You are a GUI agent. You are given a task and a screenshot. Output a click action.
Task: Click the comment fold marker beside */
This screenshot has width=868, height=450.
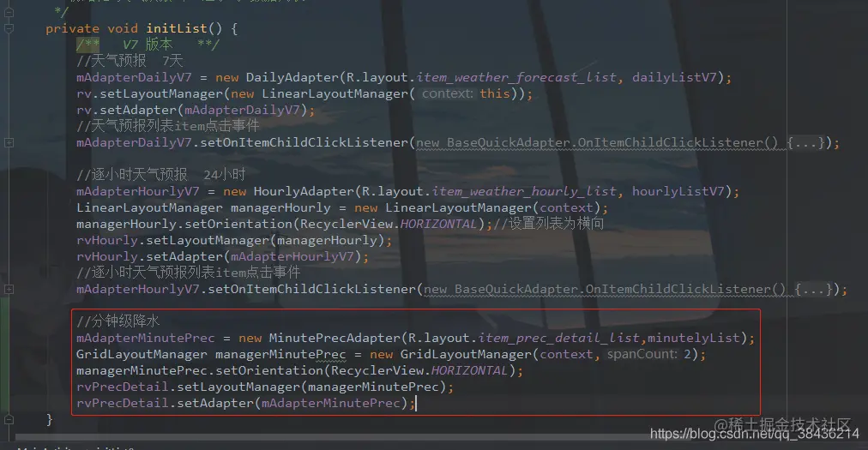[9, 11]
